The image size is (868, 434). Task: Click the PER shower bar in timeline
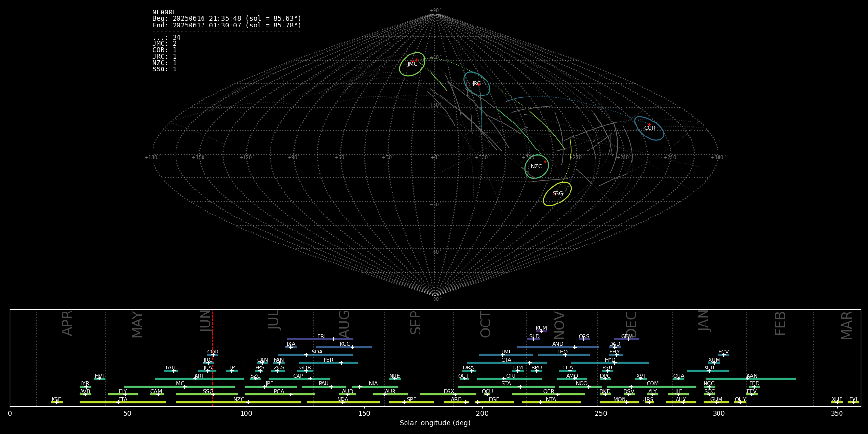[329, 363]
